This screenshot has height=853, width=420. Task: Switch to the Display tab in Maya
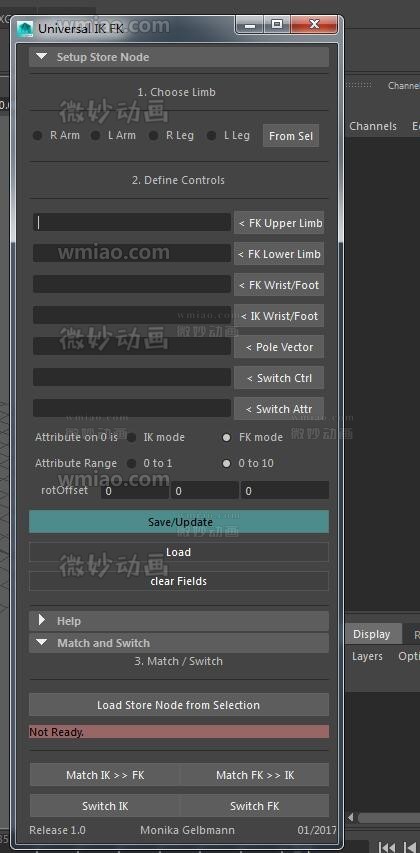[x=372, y=634]
